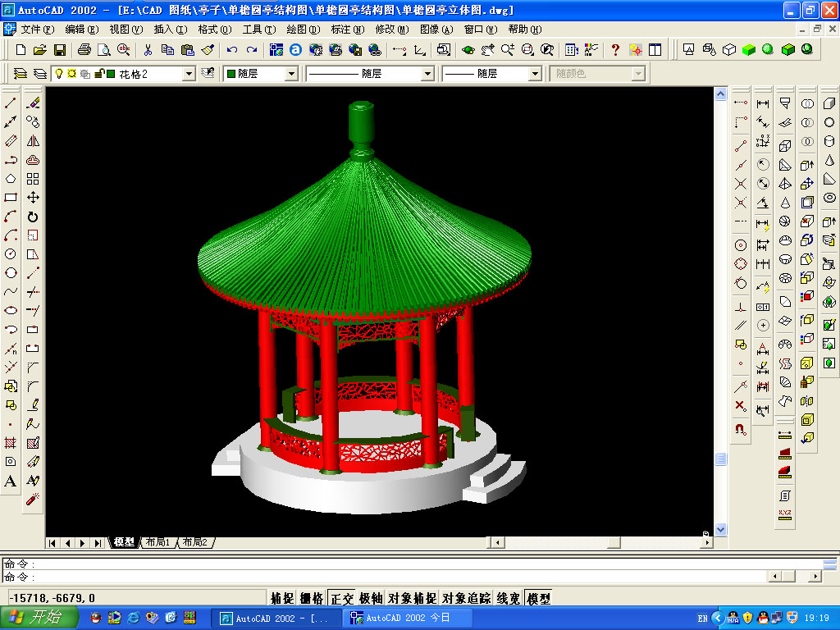This screenshot has width=840, height=630.
Task: Select the Rotate tool
Action: pyautogui.click(x=33, y=217)
